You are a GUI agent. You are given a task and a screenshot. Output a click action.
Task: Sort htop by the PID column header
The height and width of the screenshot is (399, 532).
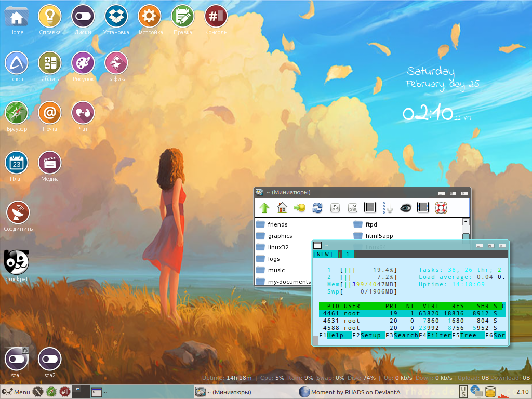click(x=333, y=306)
